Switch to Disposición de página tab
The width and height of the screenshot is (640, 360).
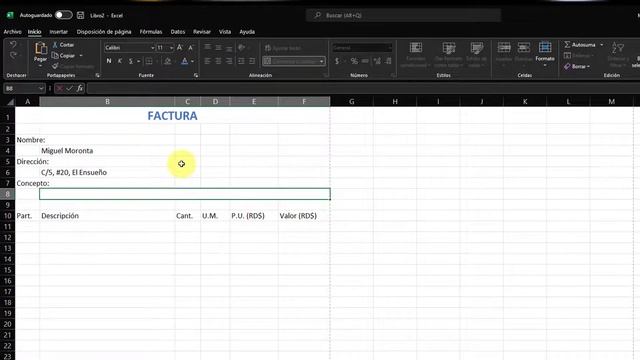click(x=104, y=31)
